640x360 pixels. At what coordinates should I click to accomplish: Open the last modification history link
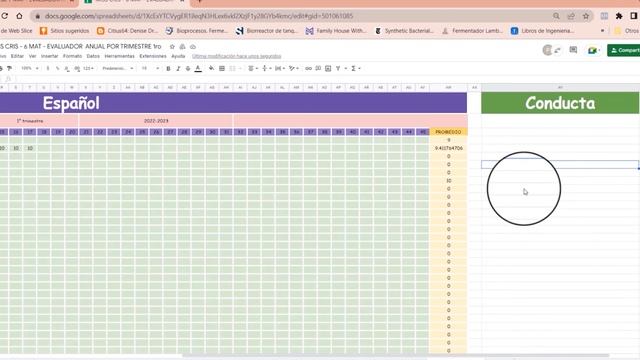point(237,56)
